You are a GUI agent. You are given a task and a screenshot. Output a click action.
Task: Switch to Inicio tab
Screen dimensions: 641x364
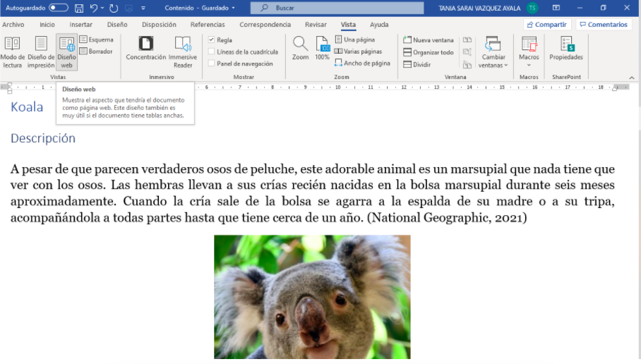tap(47, 25)
